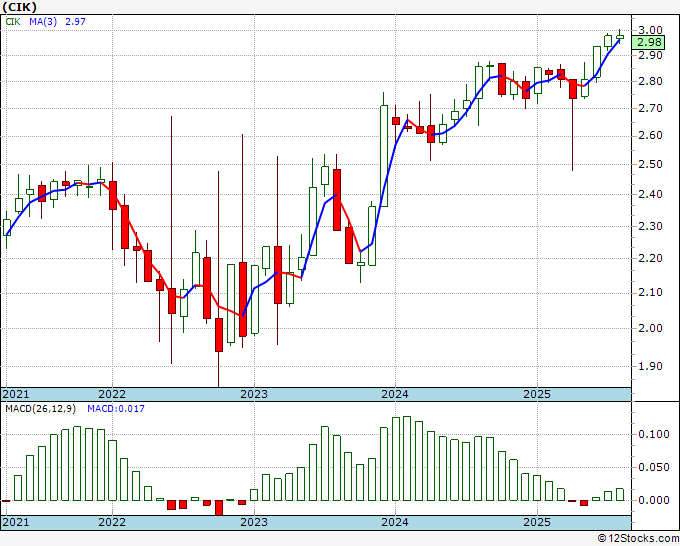Screen dimensions: 680x546
Task: Click the MA(3) indicator label
Action: pos(43,21)
